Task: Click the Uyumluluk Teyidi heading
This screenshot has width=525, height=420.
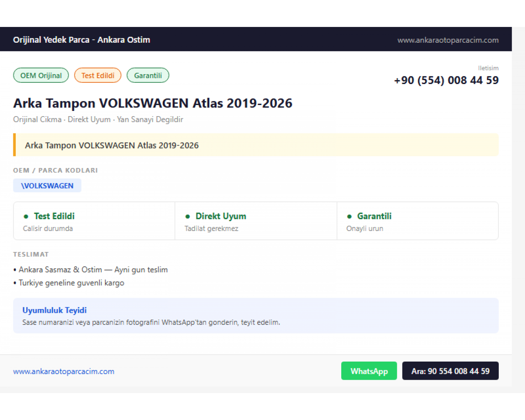Action: point(55,310)
